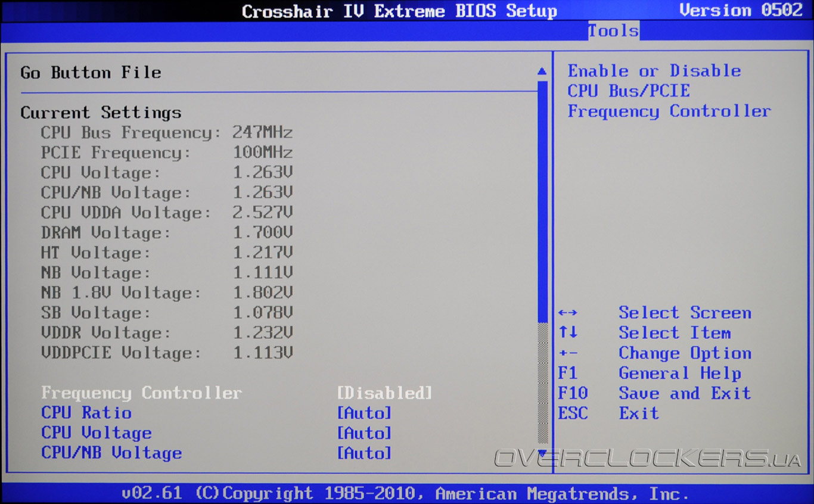
Task: Click the 1.700V value
Action: pos(263,234)
